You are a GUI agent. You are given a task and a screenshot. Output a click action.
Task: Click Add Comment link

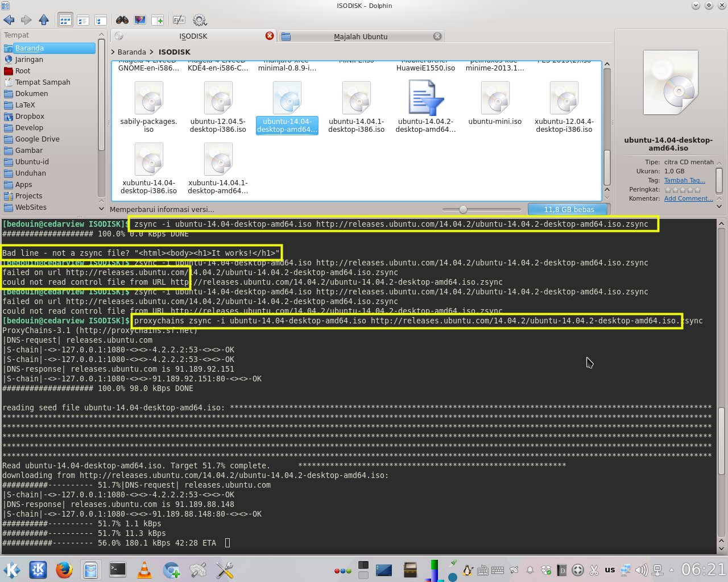[x=688, y=198]
